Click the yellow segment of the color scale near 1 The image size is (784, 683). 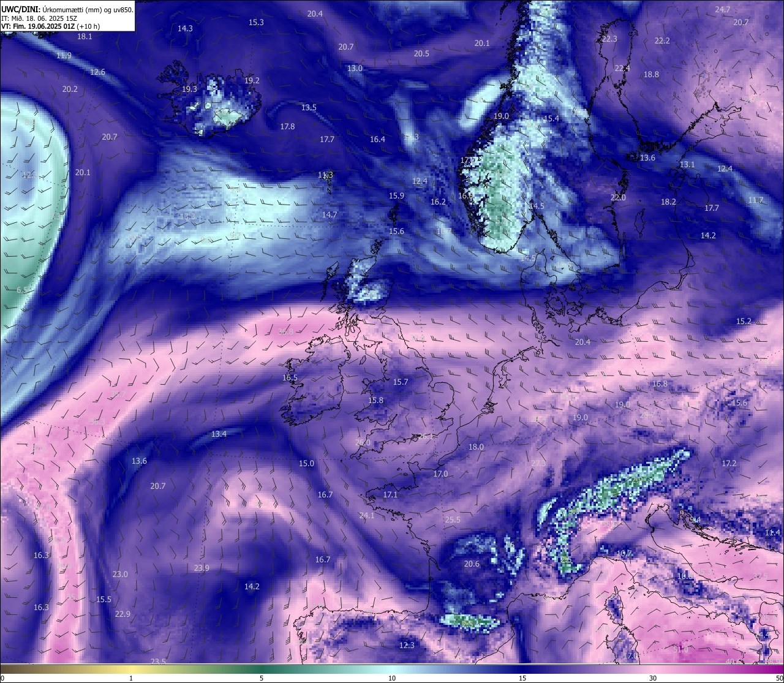pos(130,668)
